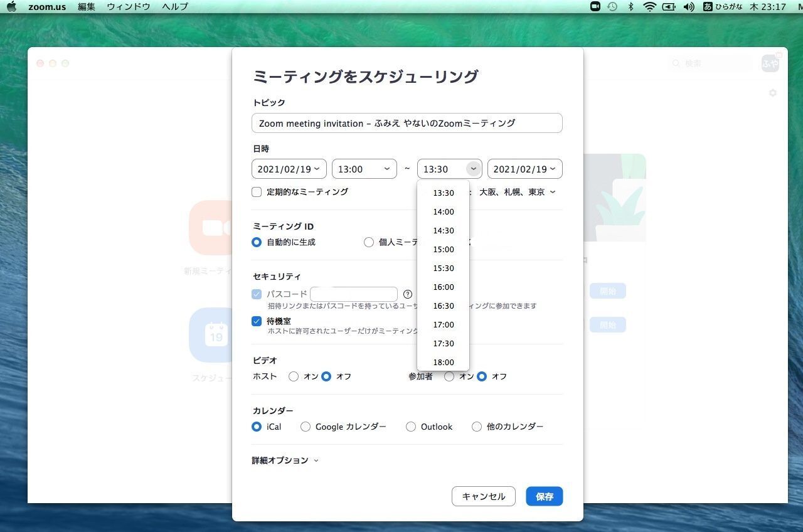This screenshot has width=803, height=532.
Task: Open the Apple menu icon
Action: point(11,7)
